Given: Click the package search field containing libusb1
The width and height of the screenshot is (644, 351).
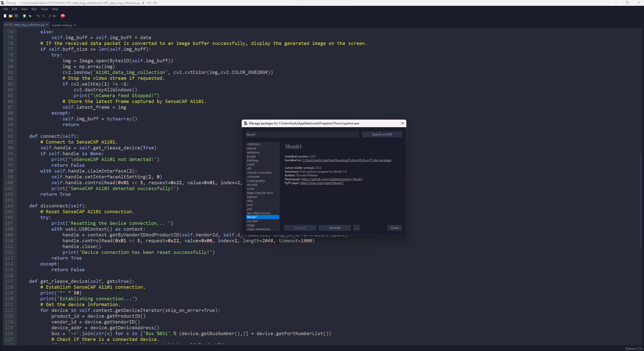Looking at the screenshot, I should tap(302, 134).
